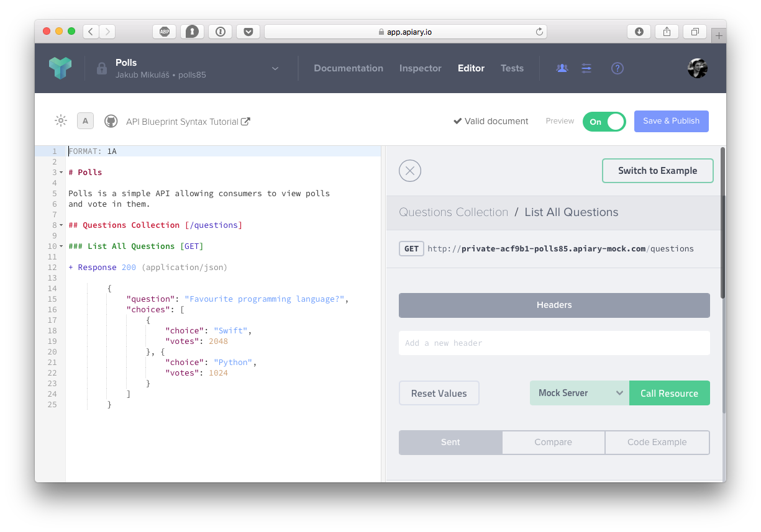Click the "# Polls" heading line
This screenshot has height=532, width=761.
click(x=85, y=173)
